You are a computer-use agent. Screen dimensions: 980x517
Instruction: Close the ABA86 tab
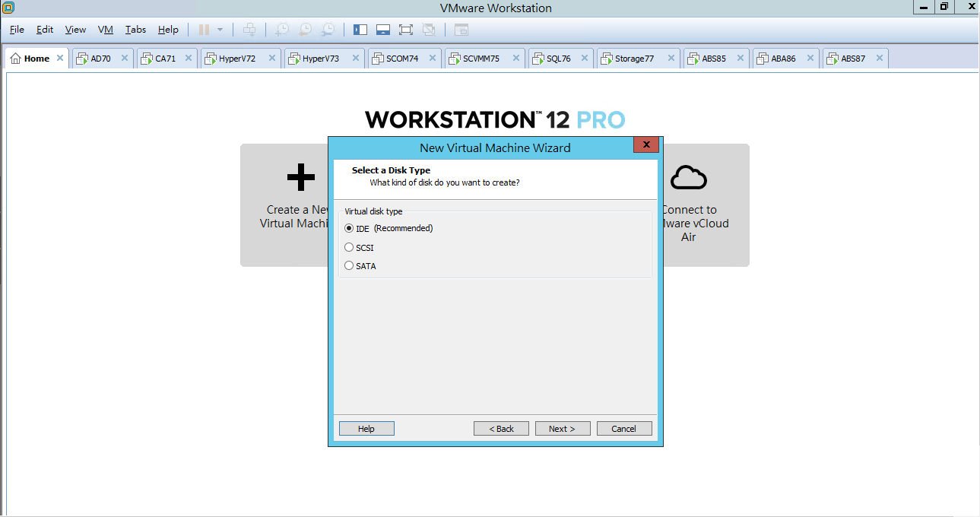(x=810, y=58)
